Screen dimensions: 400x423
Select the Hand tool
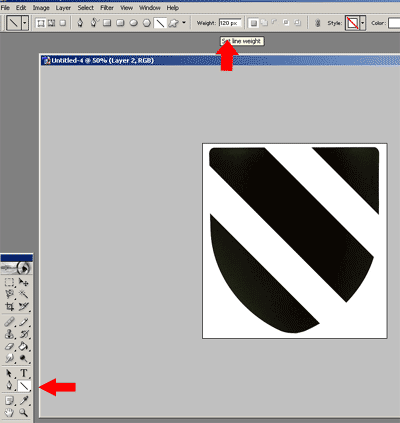click(9, 413)
